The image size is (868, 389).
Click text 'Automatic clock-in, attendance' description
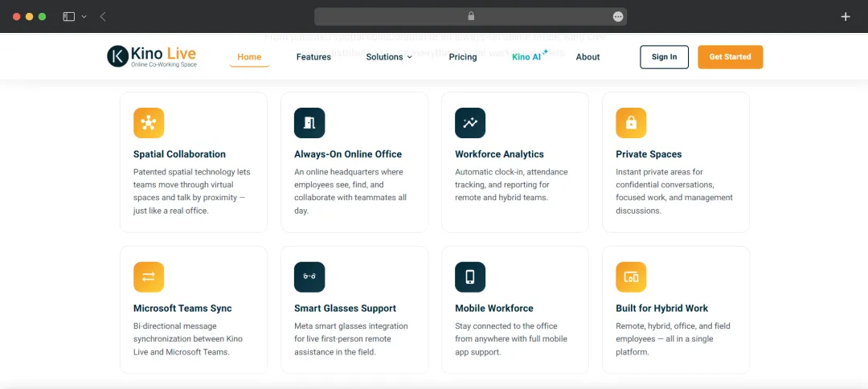click(x=511, y=172)
